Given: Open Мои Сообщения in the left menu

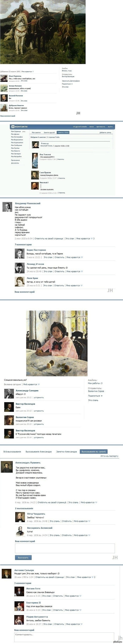Looking at the screenshot, I should (x=17, y=145).
